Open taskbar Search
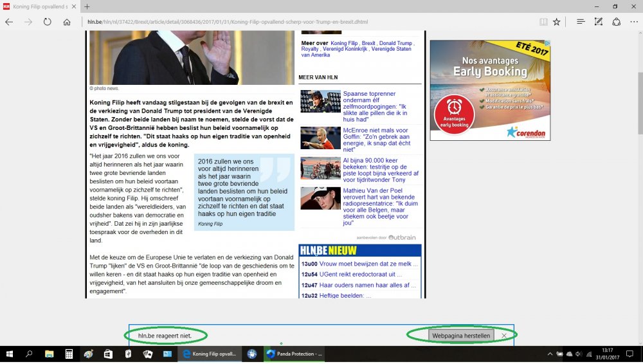 29,354
